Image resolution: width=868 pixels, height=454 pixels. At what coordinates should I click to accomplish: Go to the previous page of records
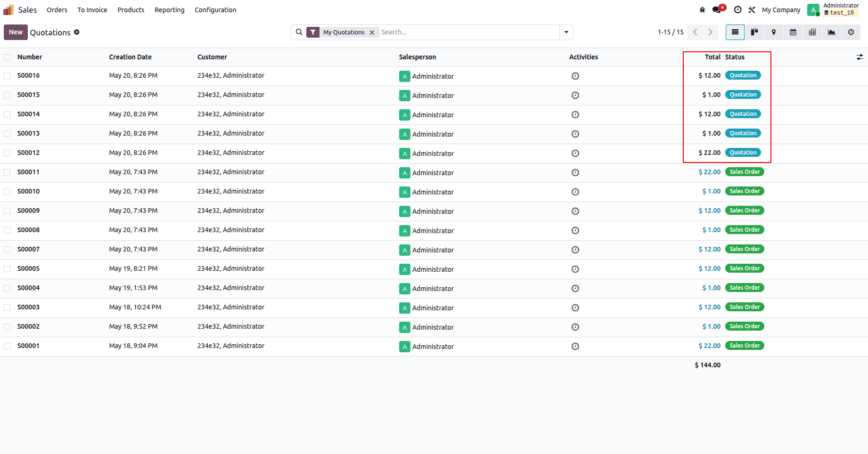(x=695, y=32)
